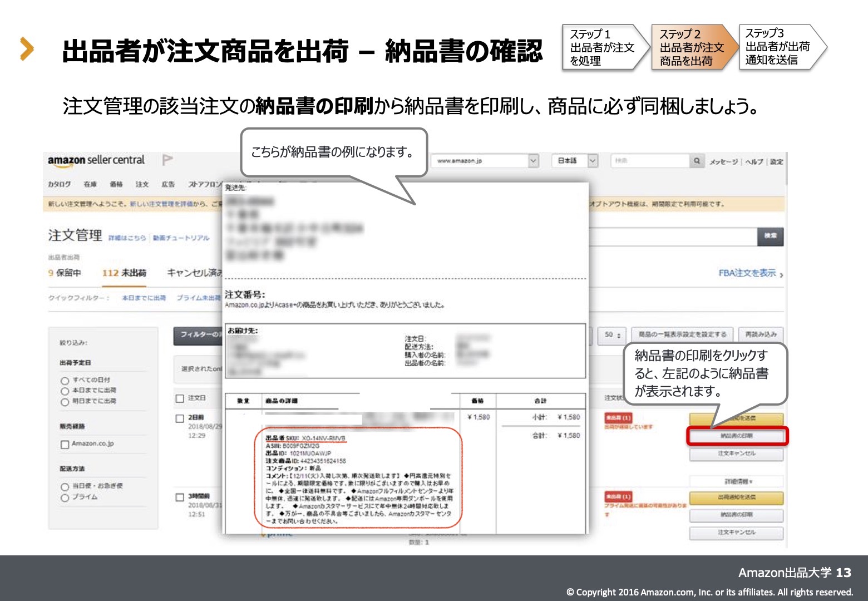Click the orange arrow beside the slide title
Screen dimensions: 868x601
(26, 49)
